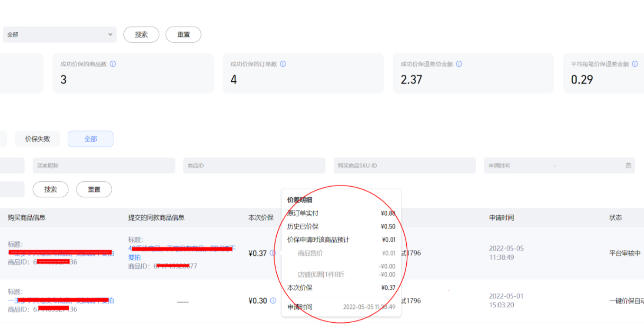This screenshot has height=324, width=644.
Task: Click info icon next to 平均每笔价保退差金额
Action: (x=635, y=64)
